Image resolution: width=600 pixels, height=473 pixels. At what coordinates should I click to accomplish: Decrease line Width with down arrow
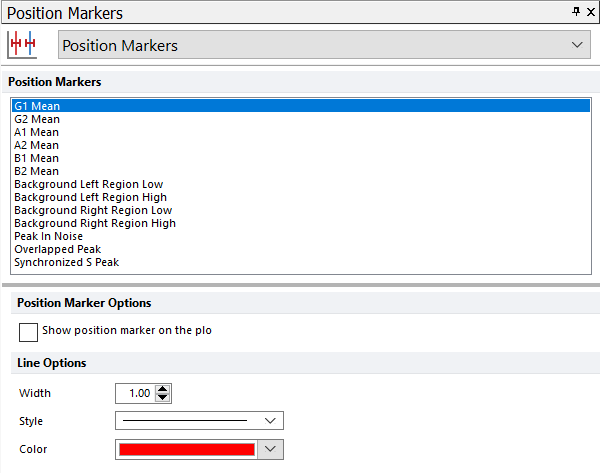163,398
